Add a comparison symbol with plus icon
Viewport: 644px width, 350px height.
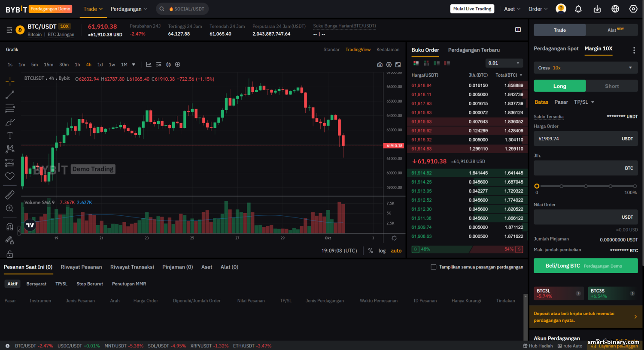click(178, 65)
